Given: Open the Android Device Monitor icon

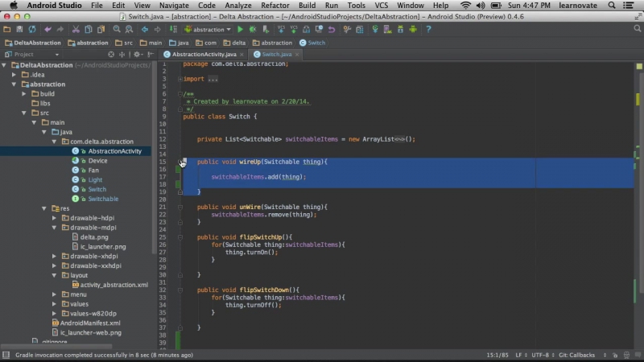Looking at the screenshot, I should (413, 29).
